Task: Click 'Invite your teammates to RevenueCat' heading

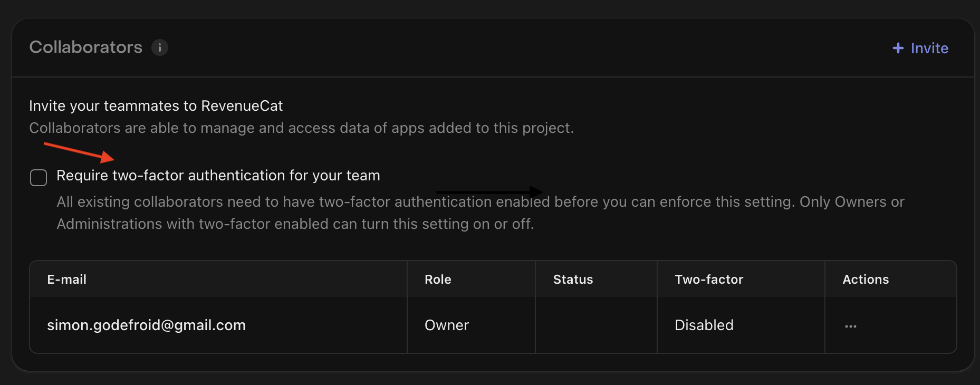Action: [x=156, y=106]
